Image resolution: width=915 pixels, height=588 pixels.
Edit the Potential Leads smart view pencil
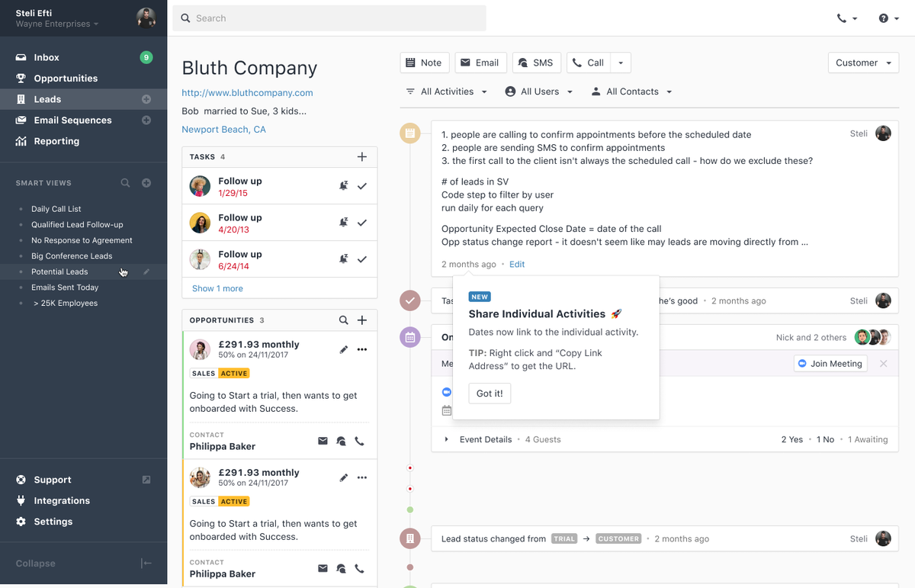click(x=146, y=272)
